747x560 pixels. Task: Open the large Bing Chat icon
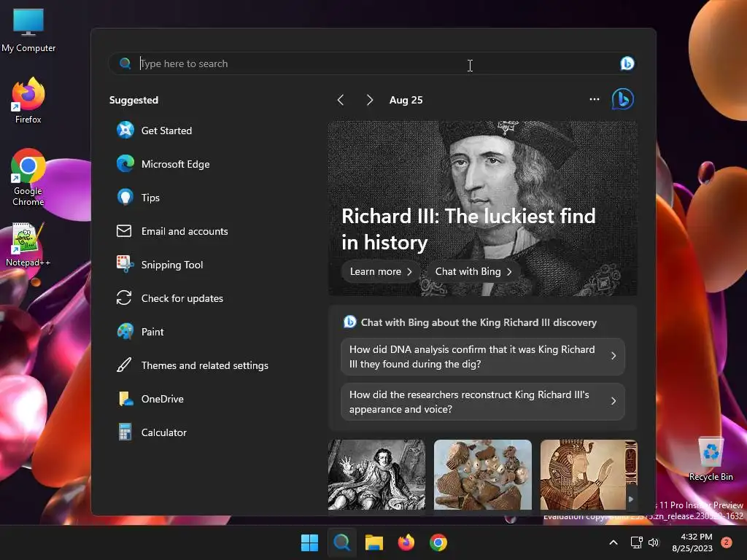623,99
